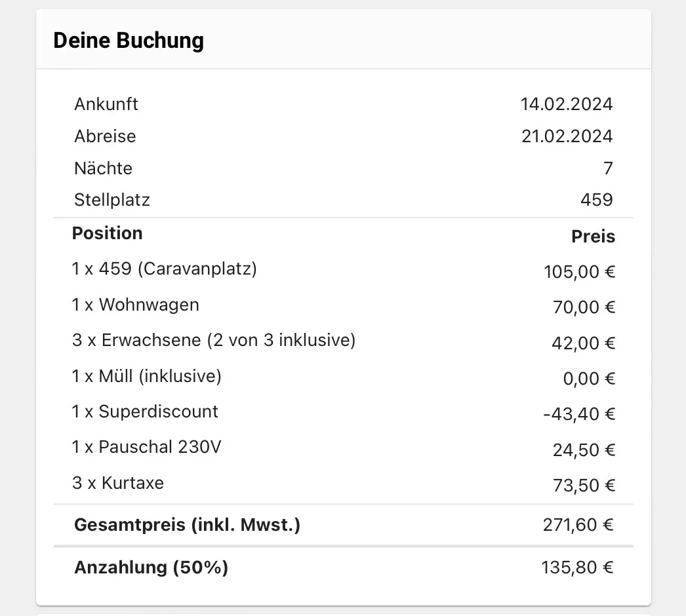The image size is (686, 616).
Task: Click the Nächte value 7
Action: click(x=608, y=168)
